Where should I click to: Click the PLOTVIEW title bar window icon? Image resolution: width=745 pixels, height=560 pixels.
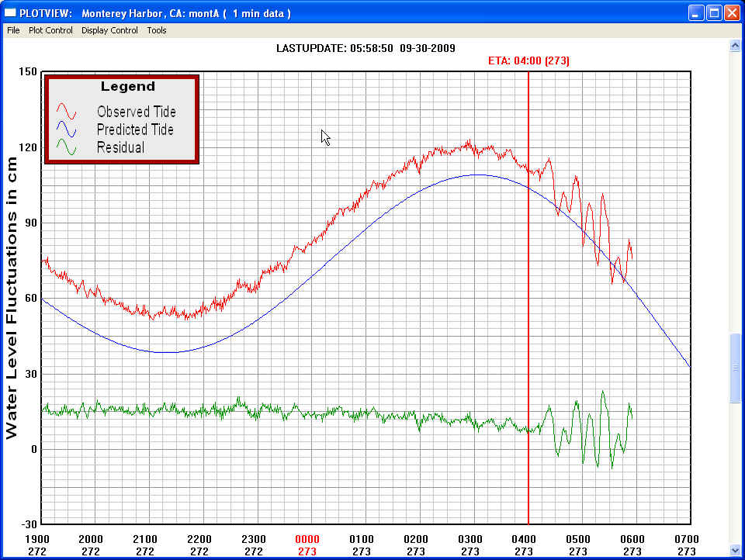(x=10, y=13)
